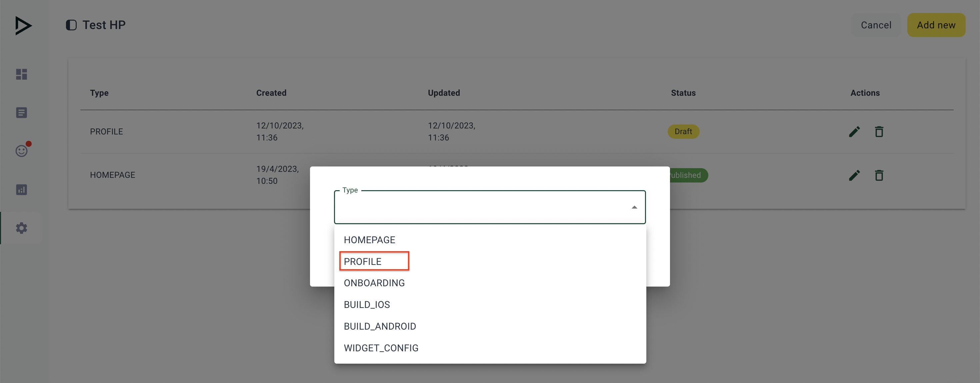The height and width of the screenshot is (383, 980).
Task: Select BUILD_IOS from the dropdown list
Action: (366, 305)
